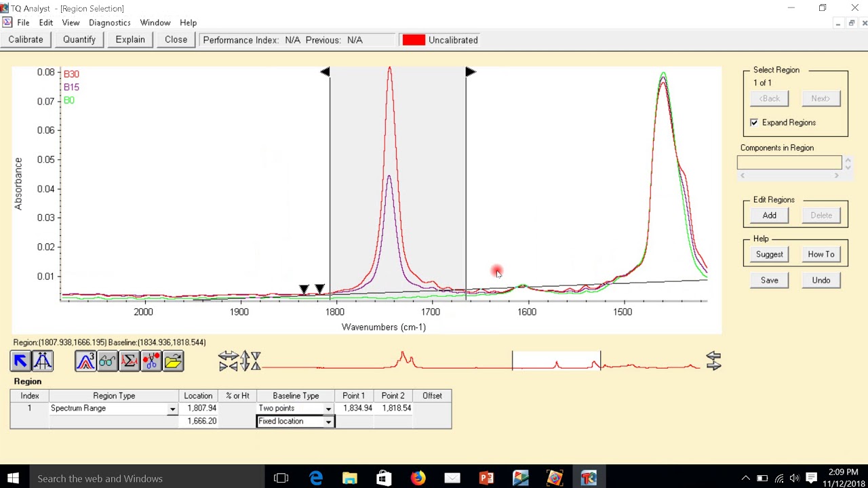The width and height of the screenshot is (868, 488).
Task: Activate the region peak tool icon
Action: click(43, 361)
